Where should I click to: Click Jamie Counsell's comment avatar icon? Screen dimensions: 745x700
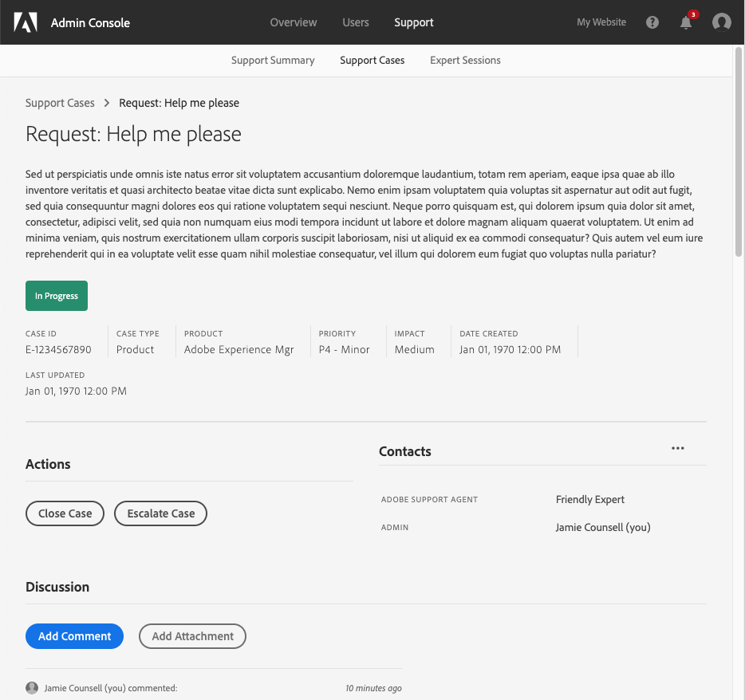click(x=32, y=688)
